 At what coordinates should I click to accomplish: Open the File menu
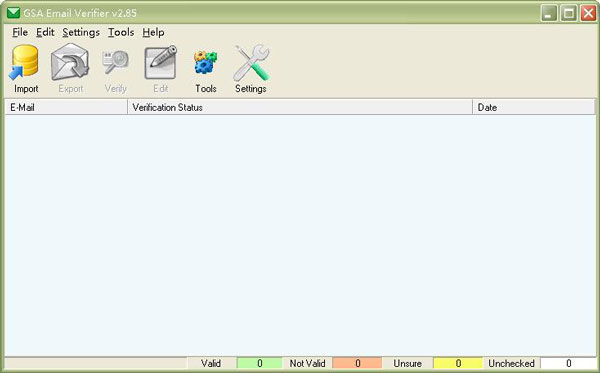(x=20, y=33)
